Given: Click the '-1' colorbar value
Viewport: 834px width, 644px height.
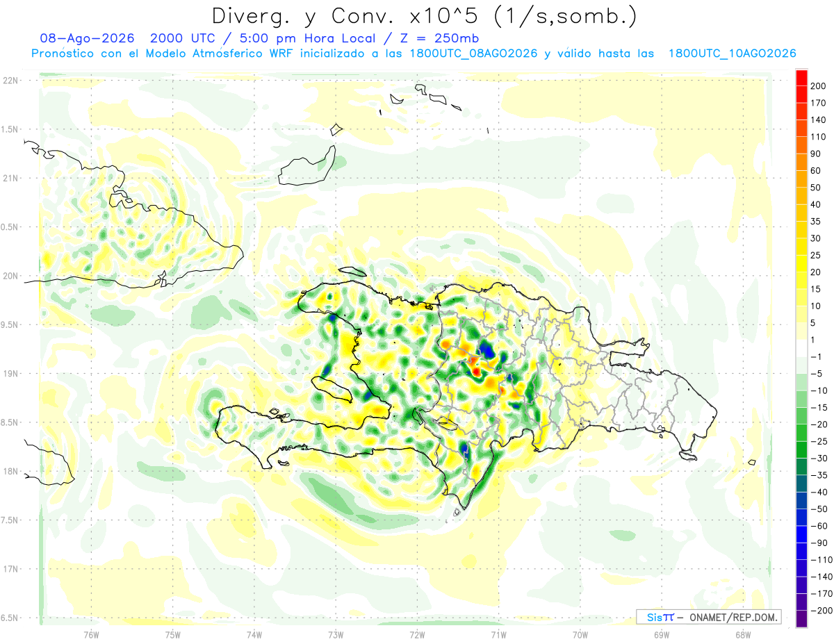Looking at the screenshot, I should click(x=816, y=356).
